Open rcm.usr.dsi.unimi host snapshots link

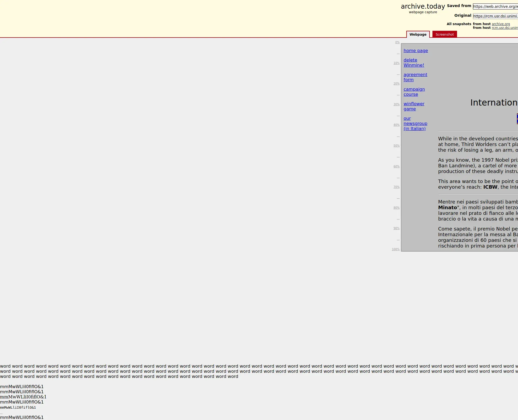[504, 28]
